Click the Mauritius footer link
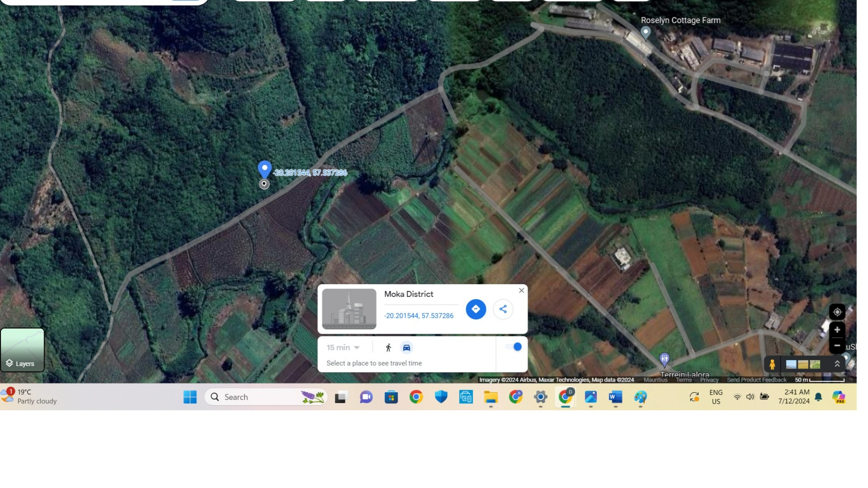This screenshot has width=868, height=488. click(655, 380)
